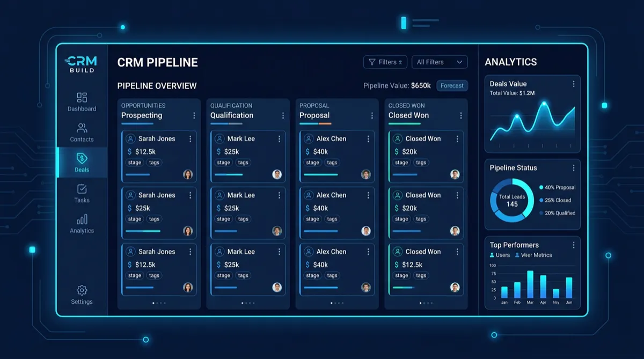Image resolution: width=644 pixels, height=359 pixels.
Task: Open the options menu of the Closed Won column header
Action: coord(461,115)
